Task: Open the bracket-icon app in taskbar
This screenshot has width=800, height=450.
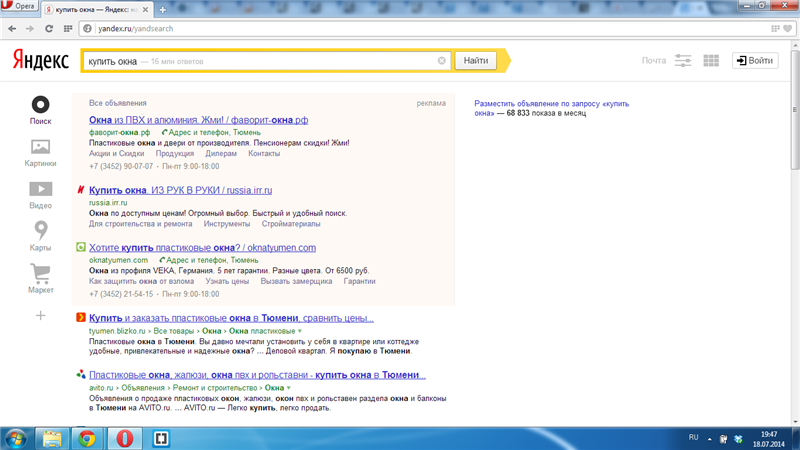Action: (161, 439)
